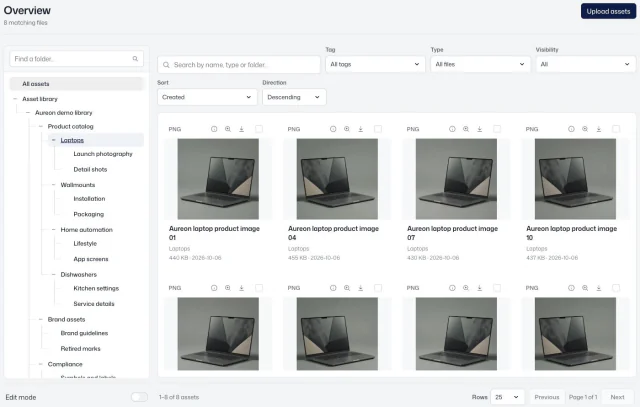This screenshot has width=640, height=407.
Task: Collapse the Home automation folder node
Action: tap(53, 230)
